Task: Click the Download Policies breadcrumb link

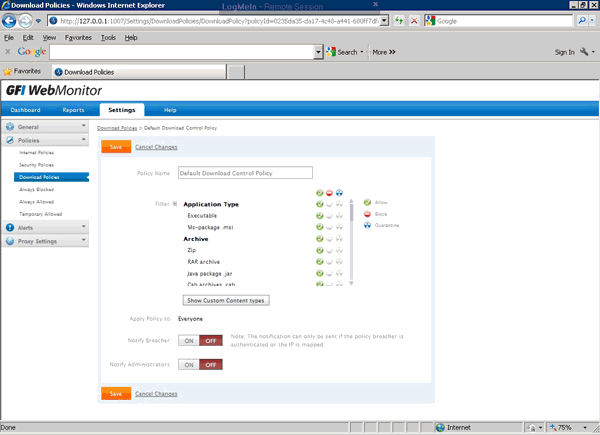Action: 117,128
